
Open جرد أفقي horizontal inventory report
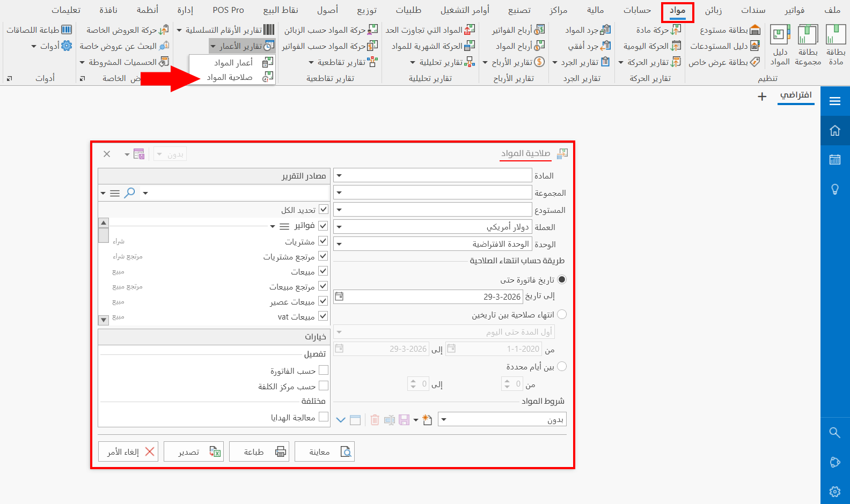pyautogui.click(x=589, y=46)
